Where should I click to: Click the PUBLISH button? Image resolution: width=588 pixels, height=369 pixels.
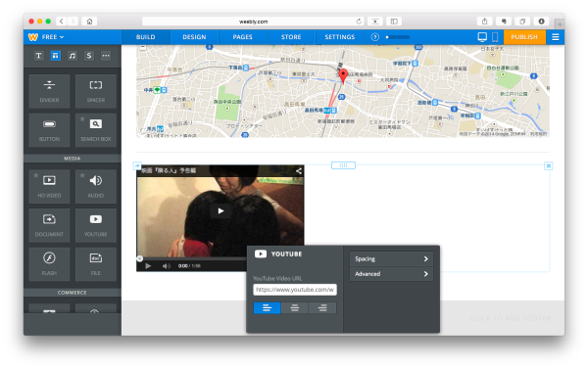[x=524, y=37]
